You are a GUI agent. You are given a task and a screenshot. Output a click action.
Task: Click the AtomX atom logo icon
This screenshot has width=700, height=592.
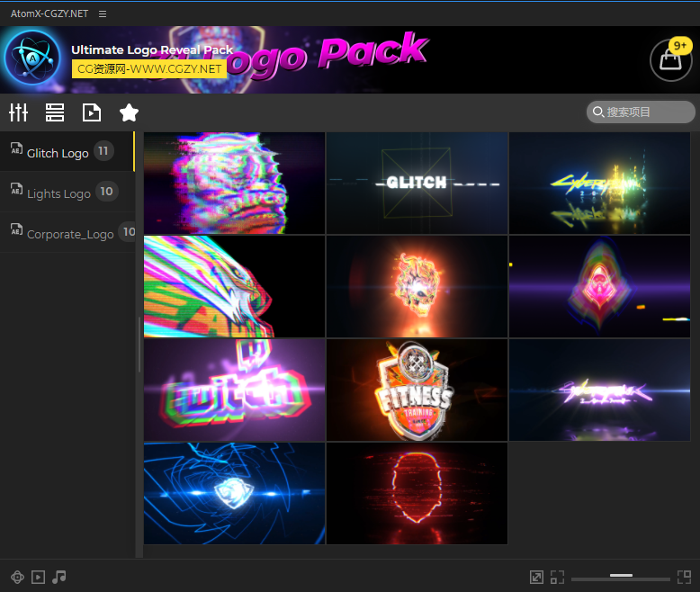[x=32, y=58]
